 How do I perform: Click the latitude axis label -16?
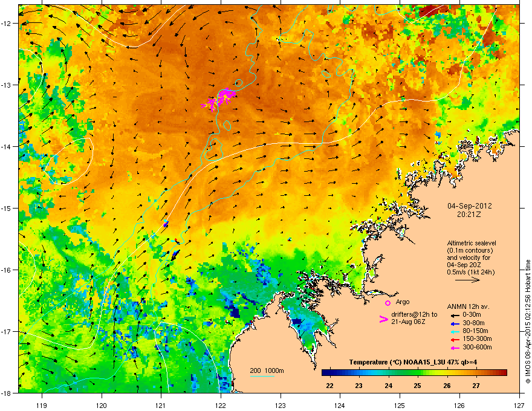tap(6, 270)
